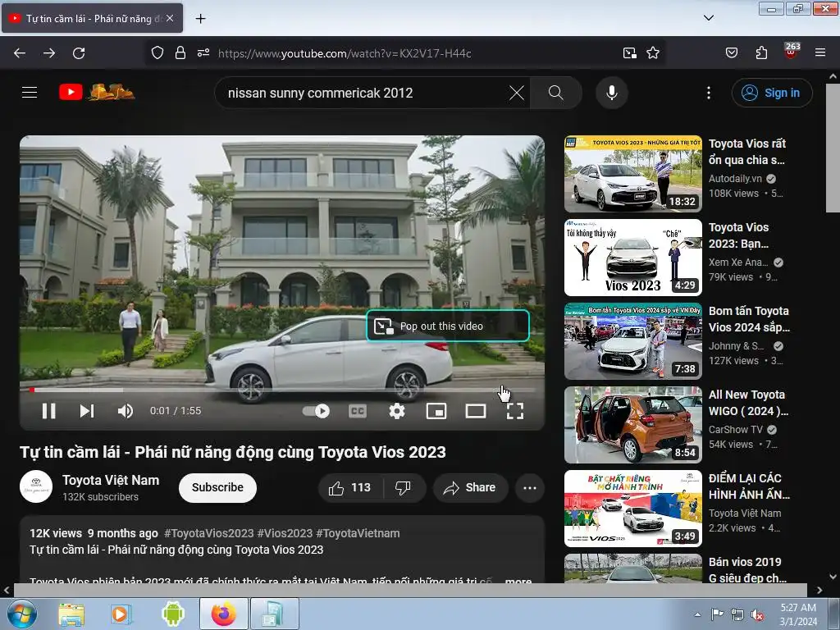Open the Windows Start menu
This screenshot has height=630, width=840.
point(21,614)
